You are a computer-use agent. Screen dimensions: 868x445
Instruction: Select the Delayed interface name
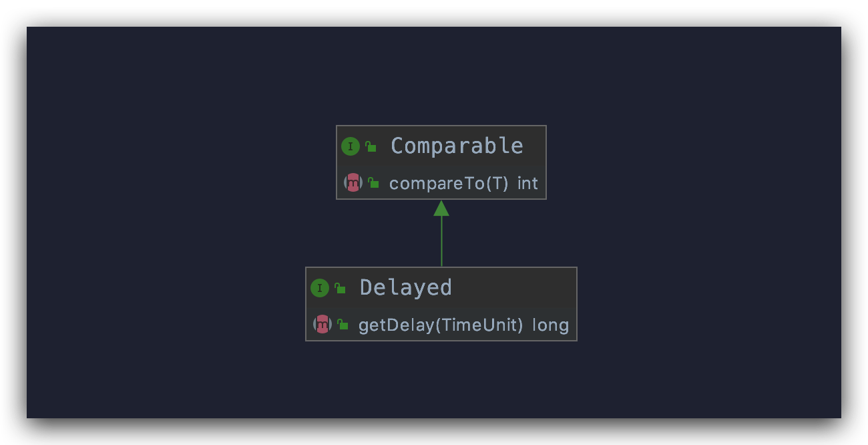click(x=406, y=287)
